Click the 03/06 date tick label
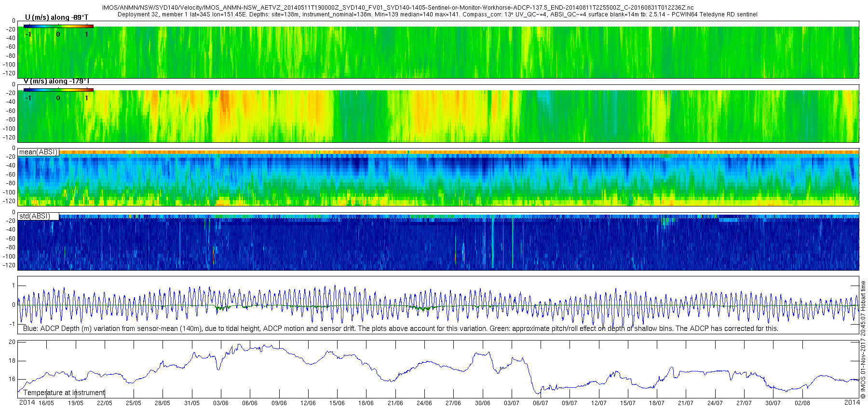This screenshot has height=410, width=868. 221,403
